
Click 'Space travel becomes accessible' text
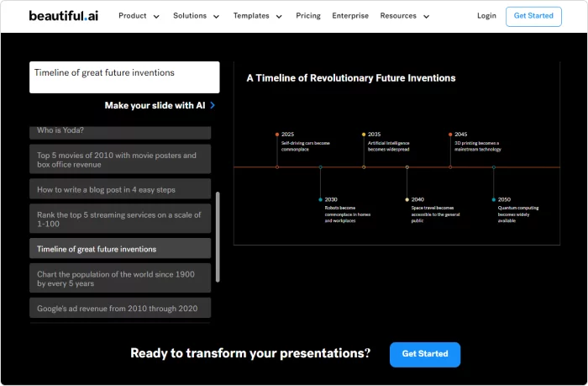click(x=435, y=214)
